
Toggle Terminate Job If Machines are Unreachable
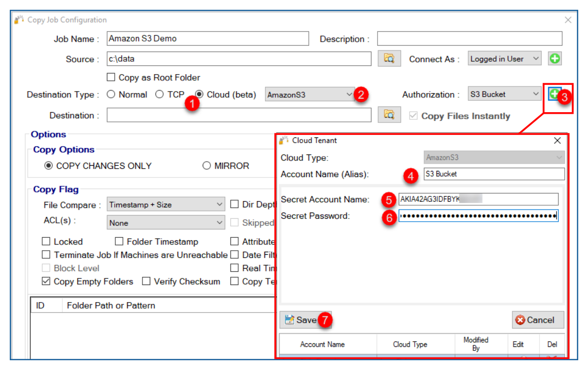(x=46, y=255)
